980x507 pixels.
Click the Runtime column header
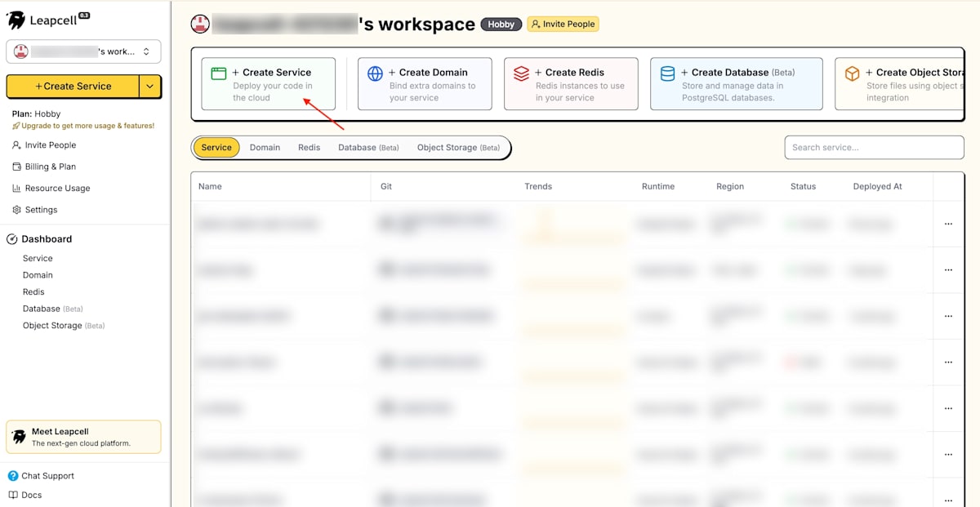pyautogui.click(x=658, y=186)
